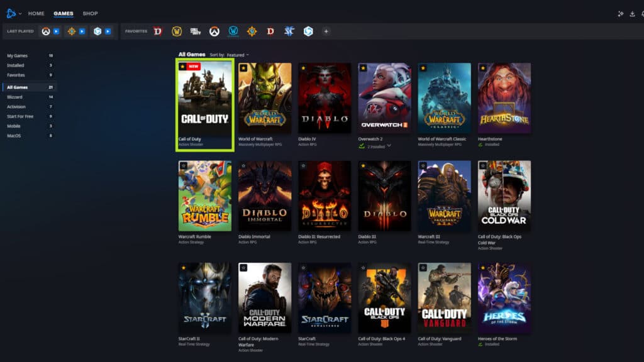Click the World of Warcraft icon in Favorites

click(x=175, y=30)
